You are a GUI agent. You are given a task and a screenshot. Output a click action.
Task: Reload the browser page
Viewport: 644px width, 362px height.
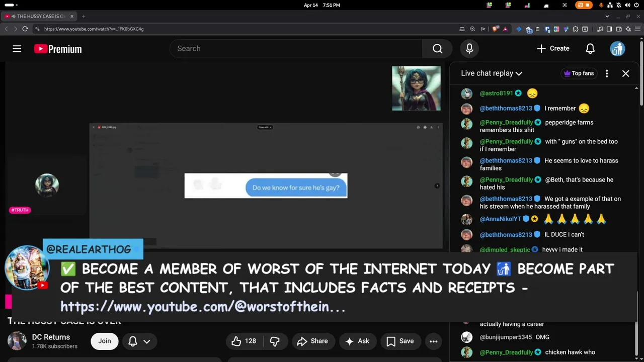[25, 29]
